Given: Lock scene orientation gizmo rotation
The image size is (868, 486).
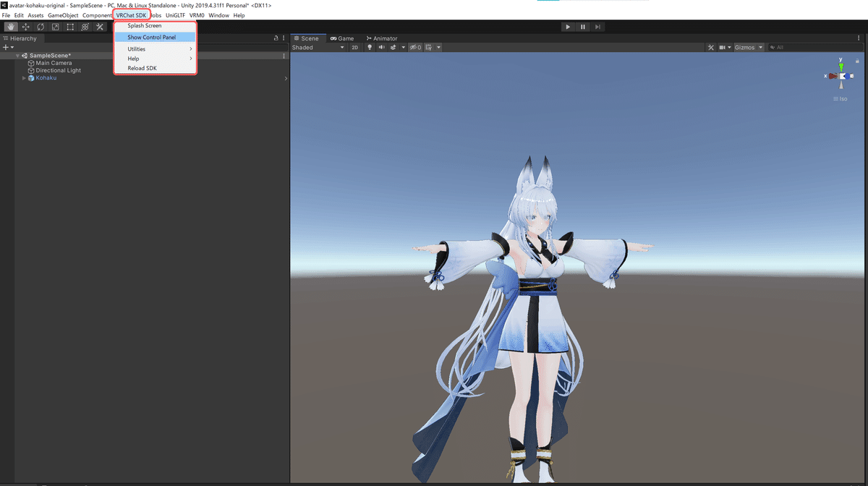Looking at the screenshot, I should (x=857, y=61).
